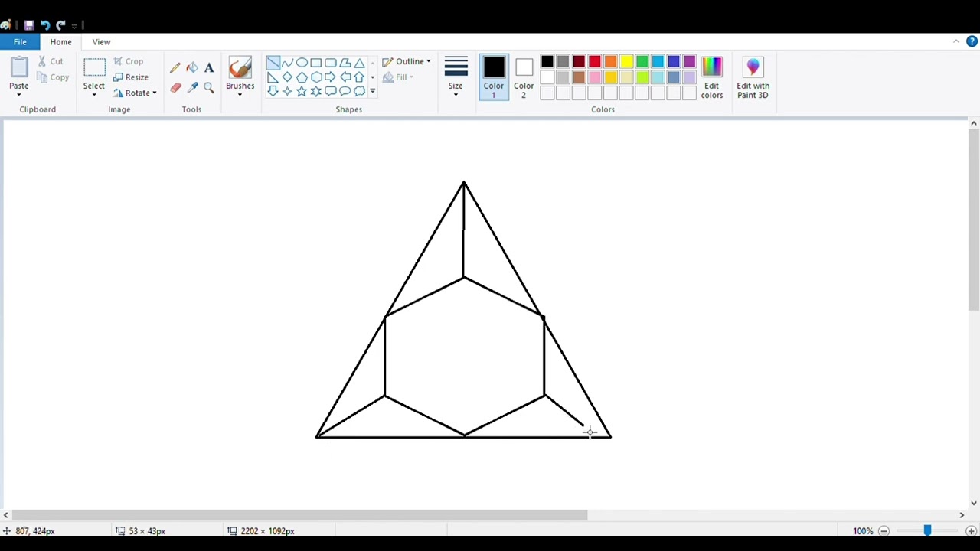
Task: Choose the Hexagon shape
Action: click(316, 77)
